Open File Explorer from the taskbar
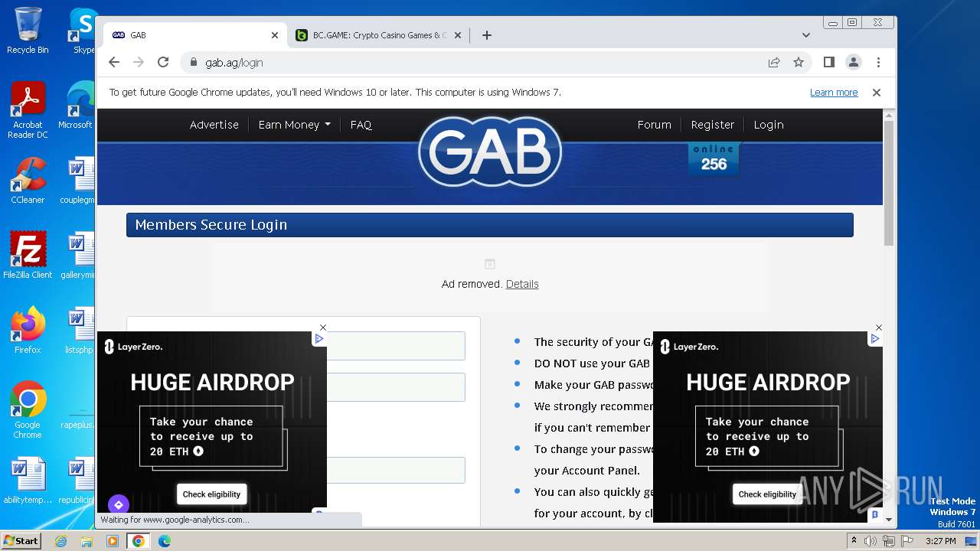 click(87, 541)
